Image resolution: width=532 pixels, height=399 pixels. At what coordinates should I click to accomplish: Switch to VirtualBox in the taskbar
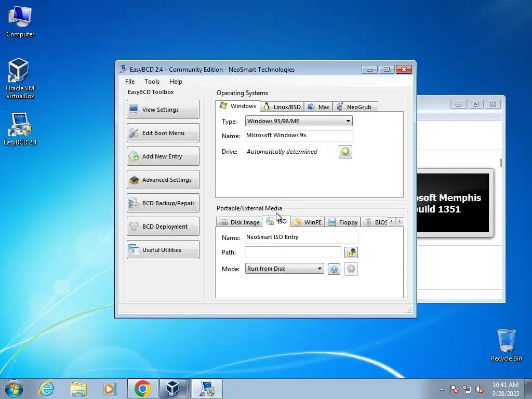175,389
